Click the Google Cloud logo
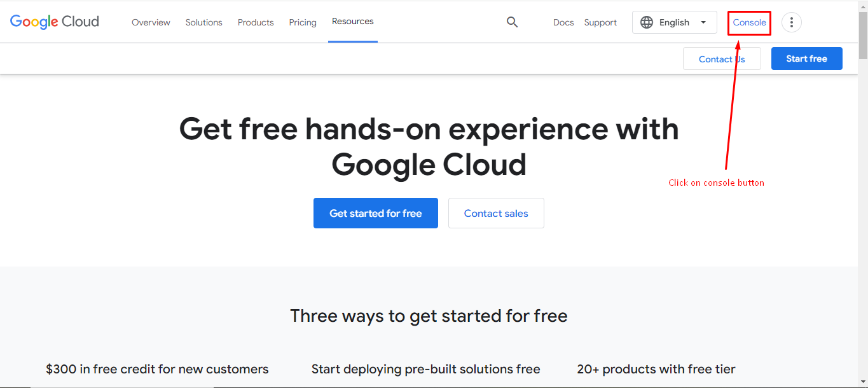The image size is (868, 388). [x=55, y=22]
